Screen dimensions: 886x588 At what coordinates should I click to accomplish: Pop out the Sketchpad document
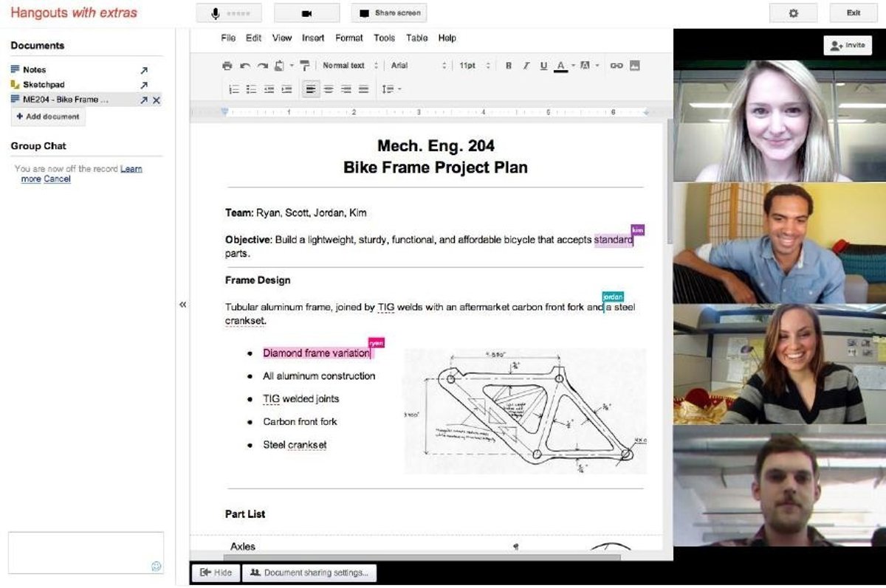point(144,85)
